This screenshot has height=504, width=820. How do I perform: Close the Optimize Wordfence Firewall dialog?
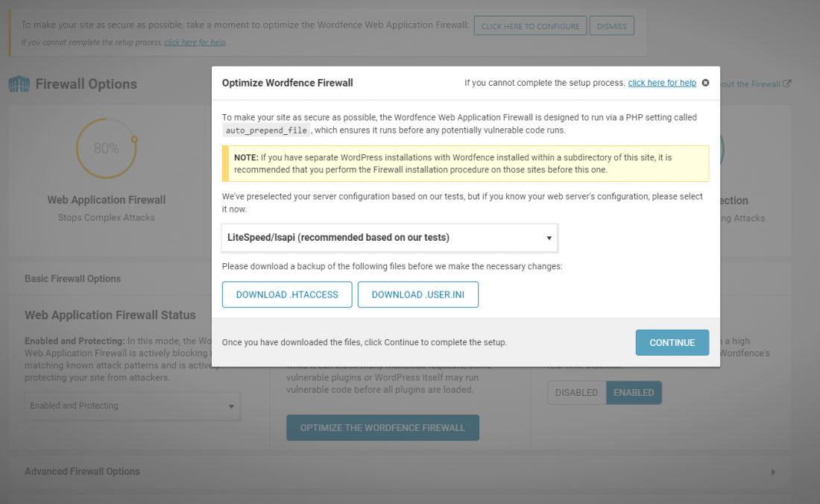705,83
